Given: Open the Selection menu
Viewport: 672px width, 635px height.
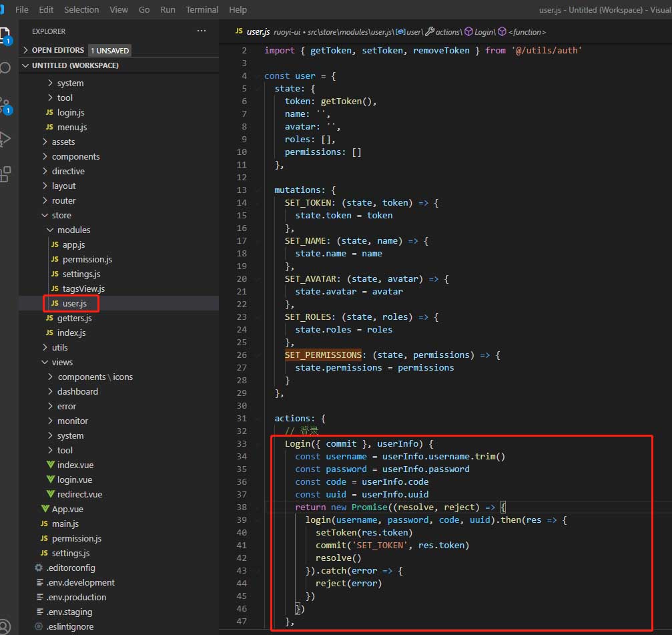Looking at the screenshot, I should [x=81, y=9].
